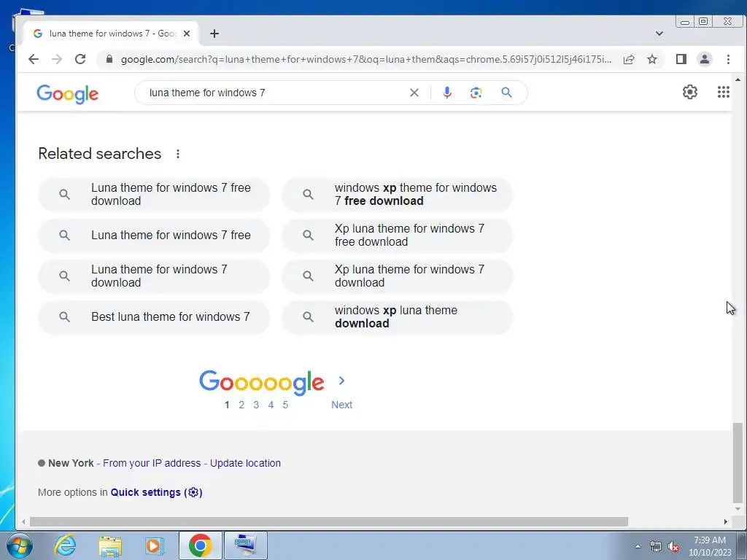Click the scroll up arrow
This screenshot has height=560, width=747.
(x=738, y=79)
